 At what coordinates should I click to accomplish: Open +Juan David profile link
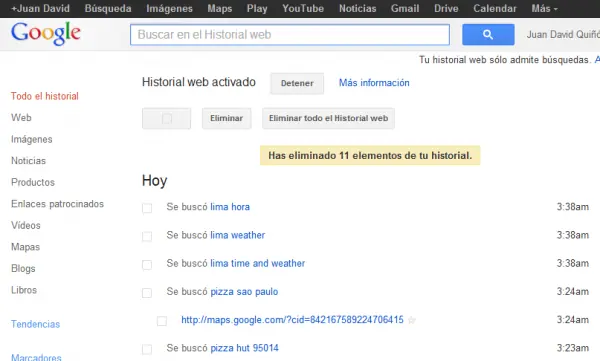pos(40,8)
